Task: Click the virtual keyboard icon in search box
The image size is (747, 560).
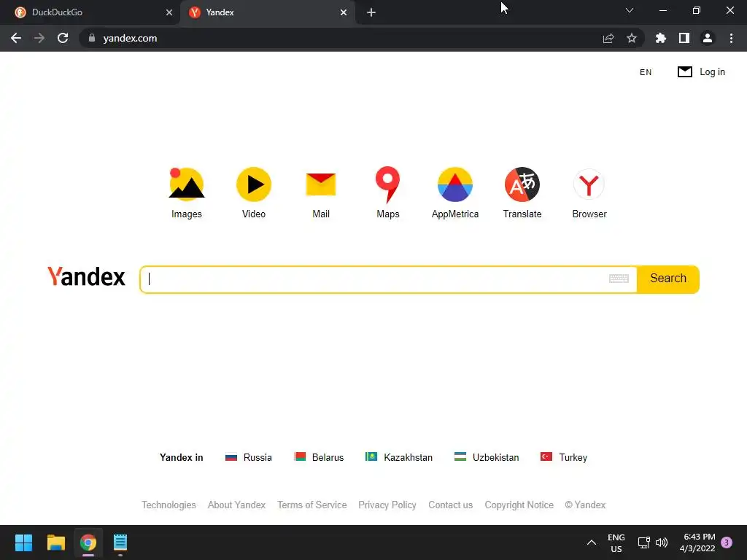Action: (619, 279)
